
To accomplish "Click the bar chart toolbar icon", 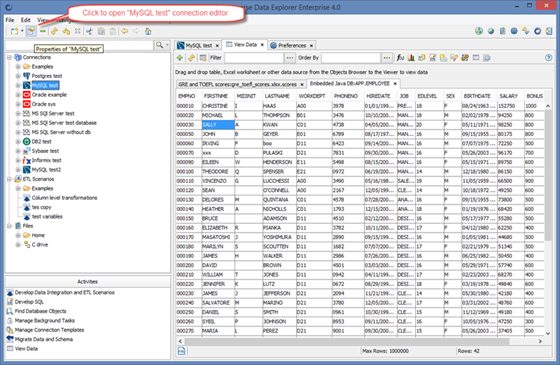I will point(411,58).
